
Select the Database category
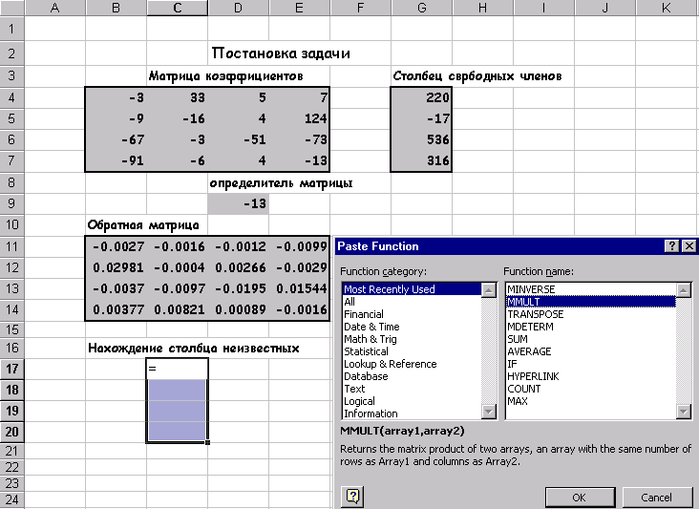[412, 377]
